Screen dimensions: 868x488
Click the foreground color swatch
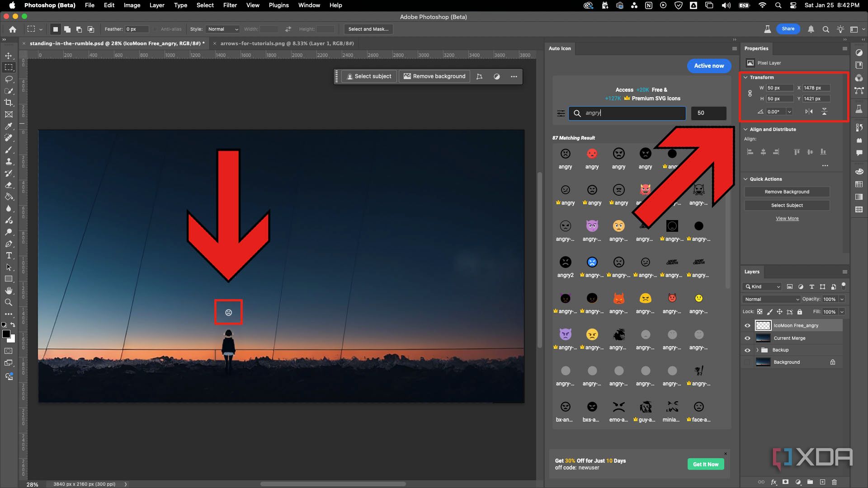pos(6,334)
